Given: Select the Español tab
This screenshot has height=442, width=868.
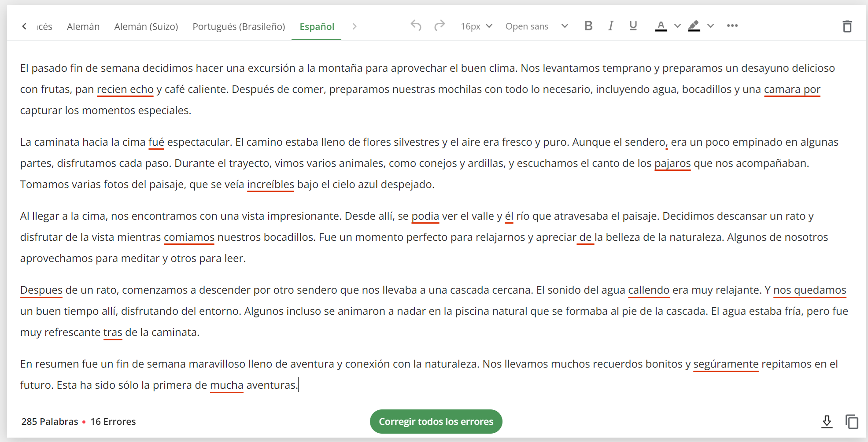Looking at the screenshot, I should (x=317, y=26).
